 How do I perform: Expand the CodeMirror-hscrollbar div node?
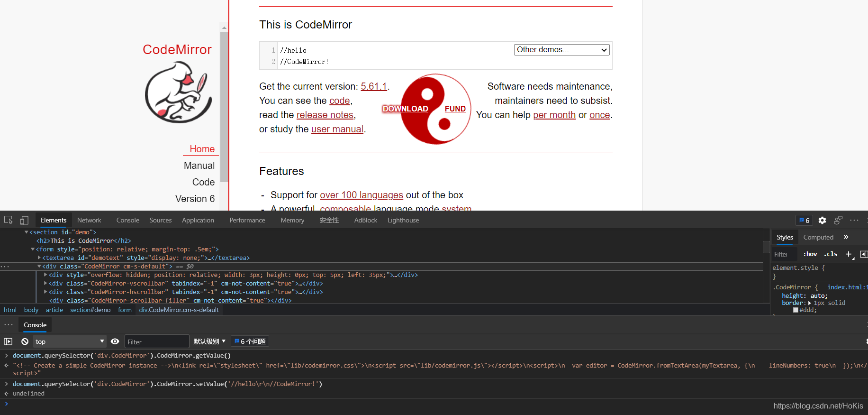45,292
